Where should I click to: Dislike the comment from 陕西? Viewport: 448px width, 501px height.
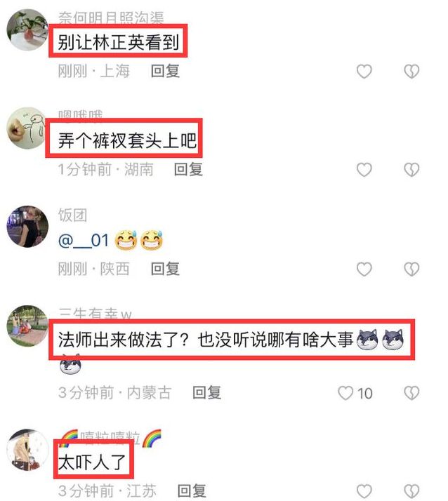click(411, 269)
